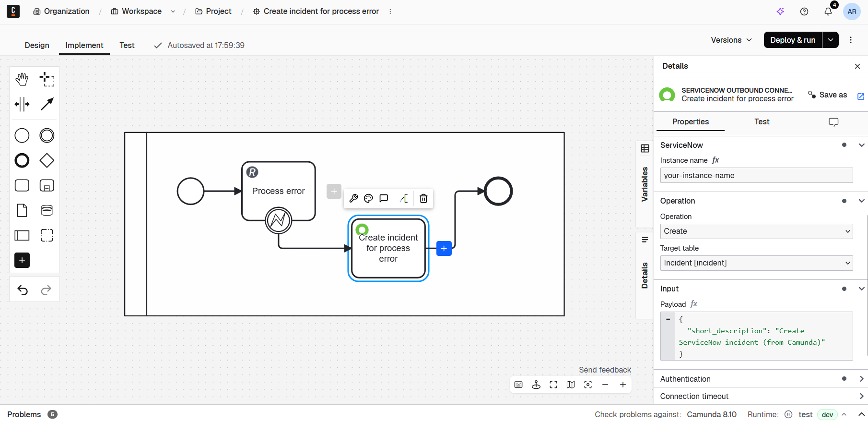Screen dimensions: 868x422
Task: Add a pool/participant from palette
Action: (x=22, y=235)
